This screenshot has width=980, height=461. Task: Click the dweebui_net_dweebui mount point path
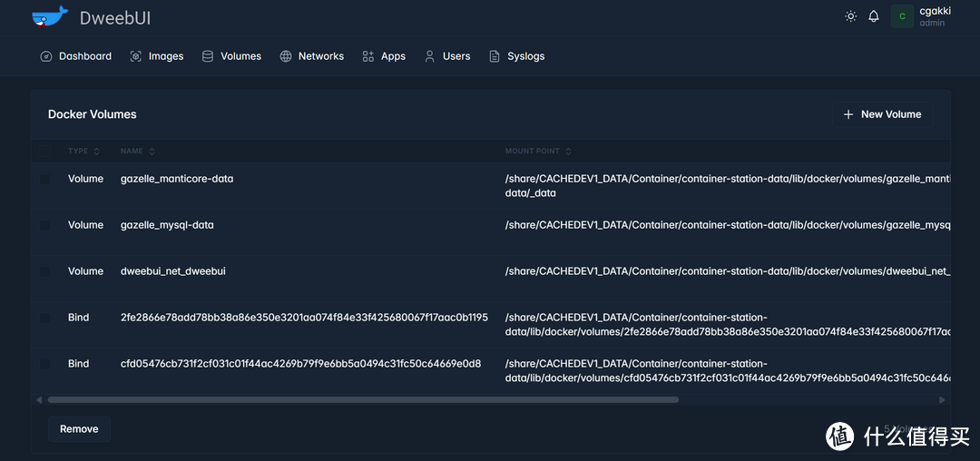[x=728, y=271]
